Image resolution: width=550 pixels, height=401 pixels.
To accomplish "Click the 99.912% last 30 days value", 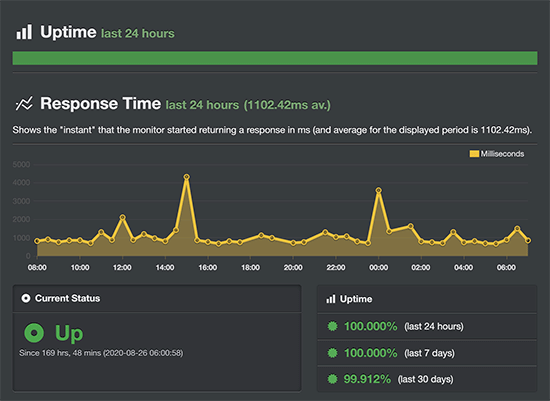I will [x=367, y=379].
